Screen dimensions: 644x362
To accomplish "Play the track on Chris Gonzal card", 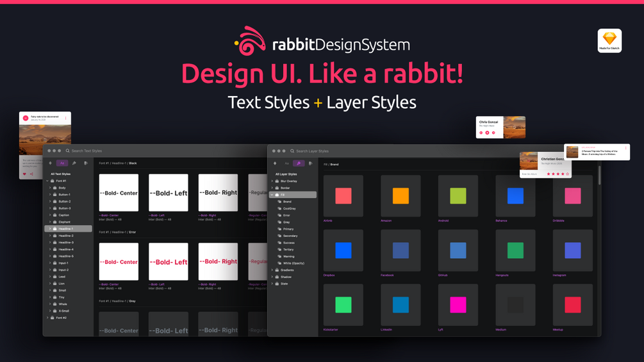I will (487, 133).
